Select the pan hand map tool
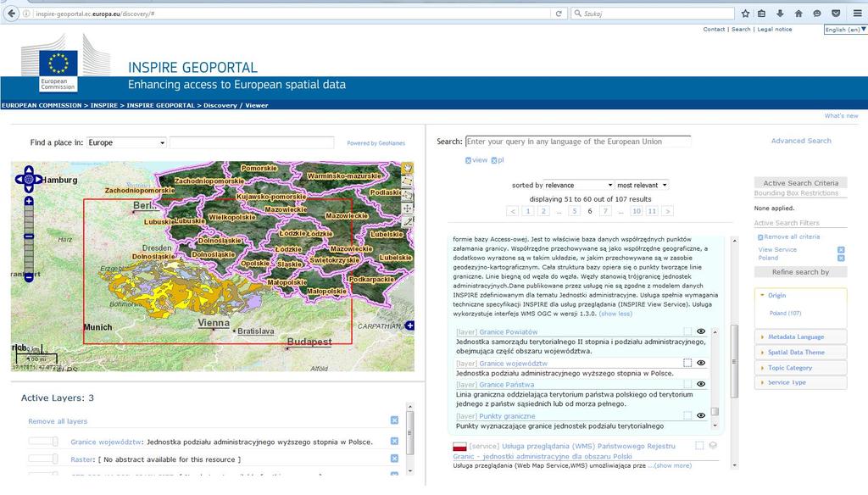This screenshot has width=868, height=495. tap(408, 169)
